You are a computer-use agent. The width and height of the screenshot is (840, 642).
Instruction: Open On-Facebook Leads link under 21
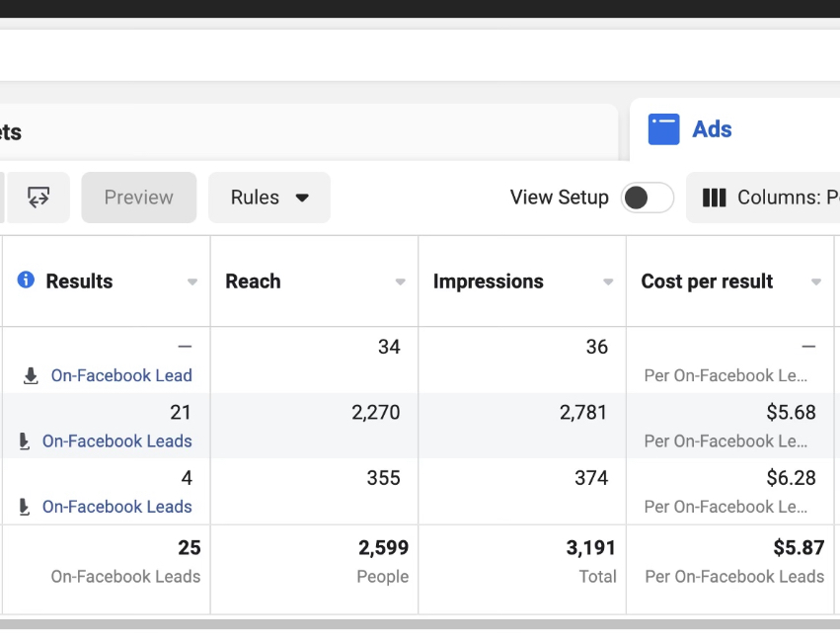tap(116, 441)
